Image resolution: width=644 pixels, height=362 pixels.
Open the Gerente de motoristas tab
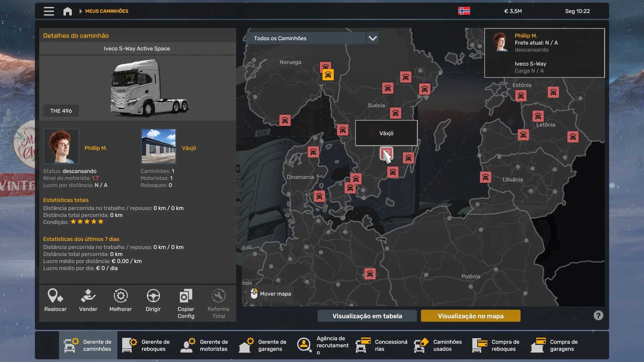205,345
